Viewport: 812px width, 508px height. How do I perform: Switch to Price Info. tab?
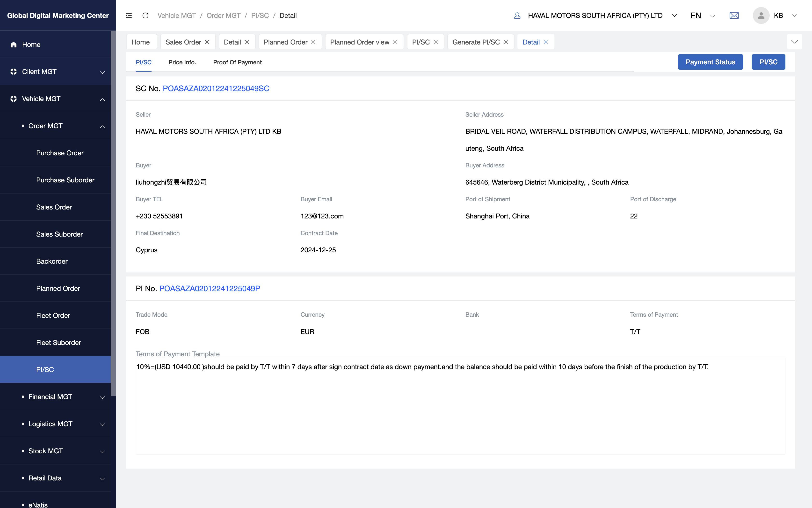[x=182, y=62]
